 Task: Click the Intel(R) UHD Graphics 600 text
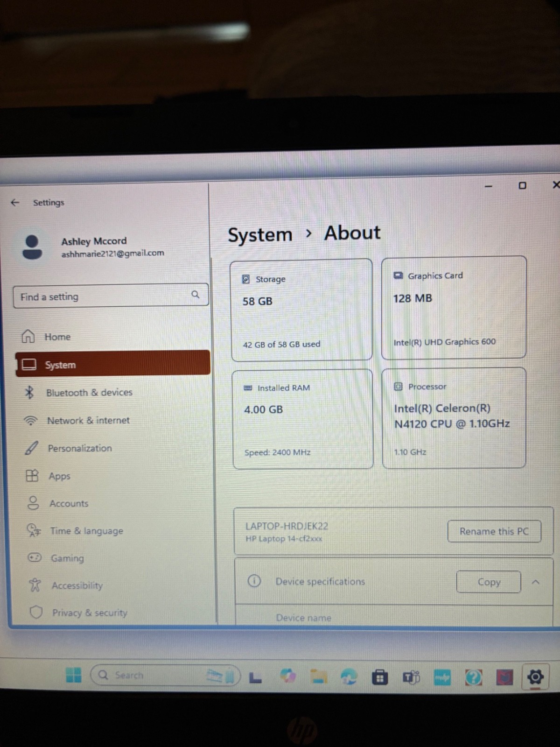444,342
